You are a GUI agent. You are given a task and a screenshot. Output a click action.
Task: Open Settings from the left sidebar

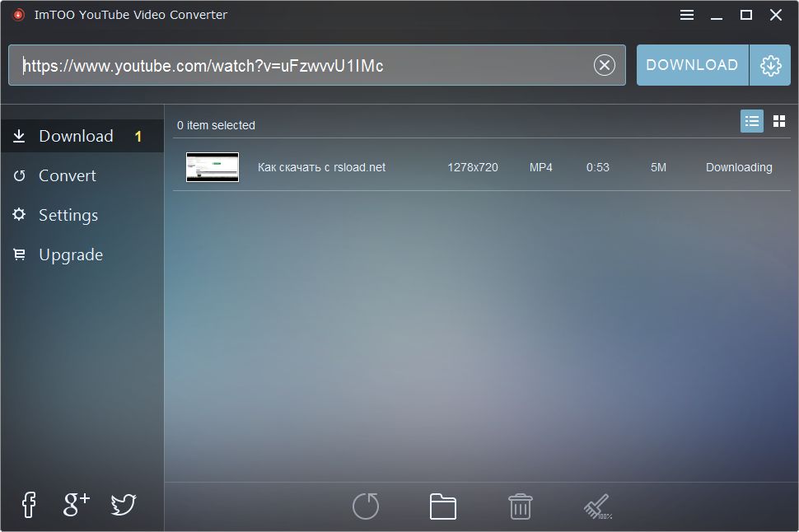pos(68,215)
